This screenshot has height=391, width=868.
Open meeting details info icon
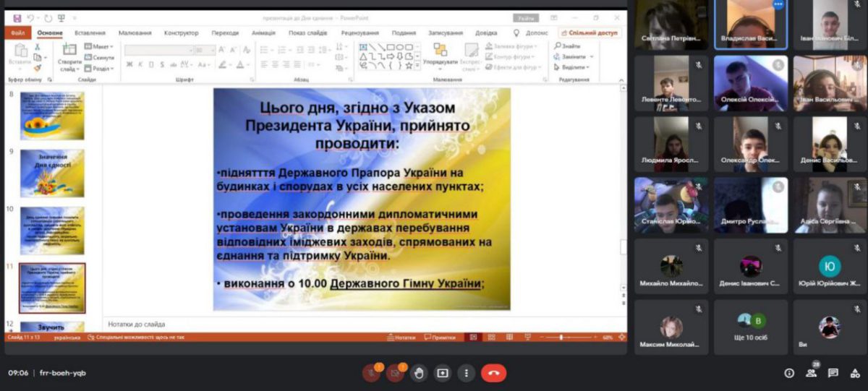point(789,373)
